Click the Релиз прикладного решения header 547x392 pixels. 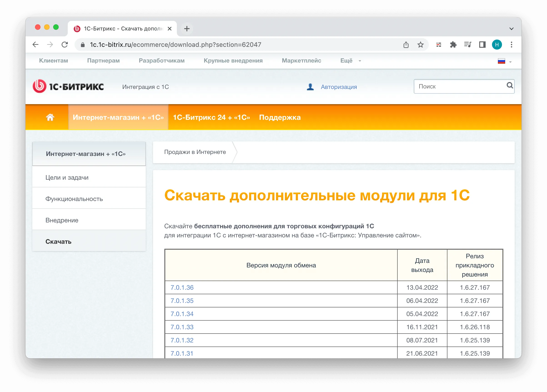pos(475,265)
